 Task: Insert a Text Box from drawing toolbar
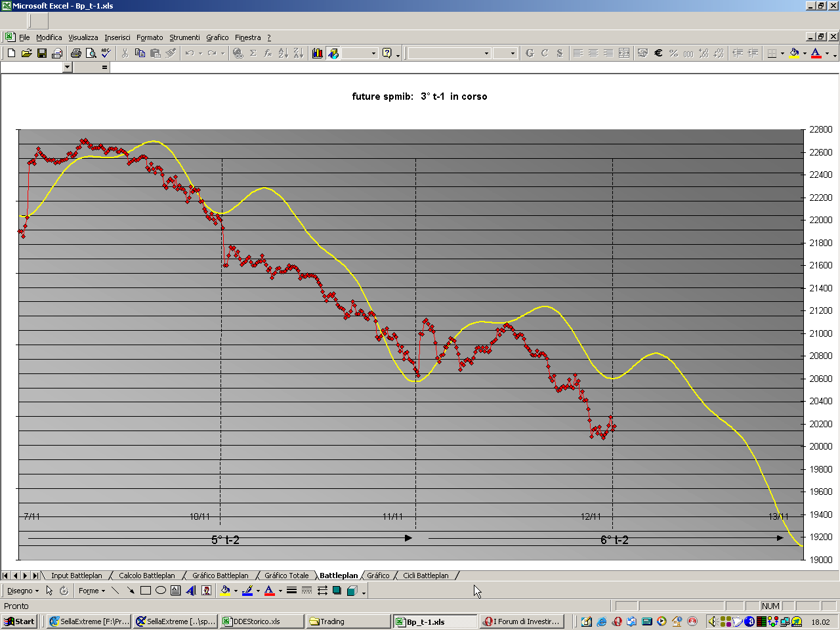[x=176, y=591]
